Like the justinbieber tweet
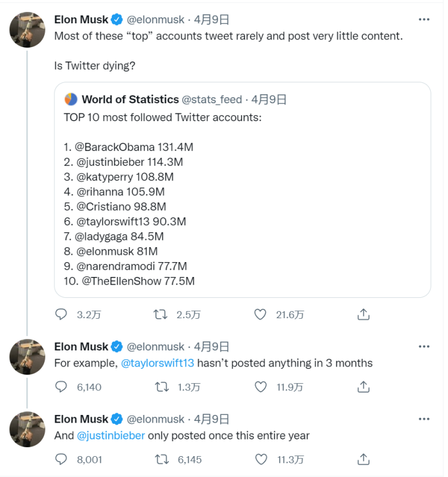448x477 pixels. 260,459
